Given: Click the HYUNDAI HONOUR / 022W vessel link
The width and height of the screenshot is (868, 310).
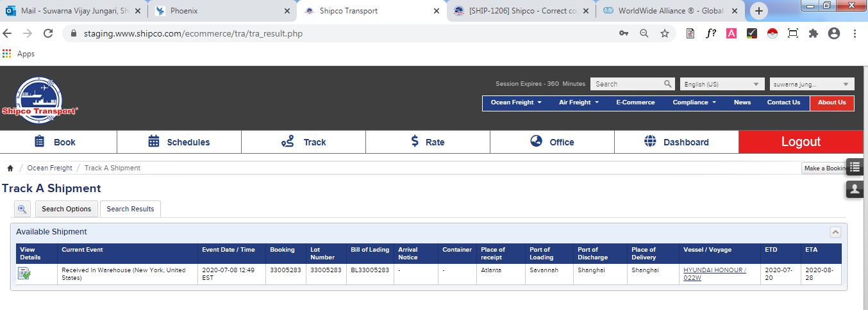Looking at the screenshot, I should [715, 273].
